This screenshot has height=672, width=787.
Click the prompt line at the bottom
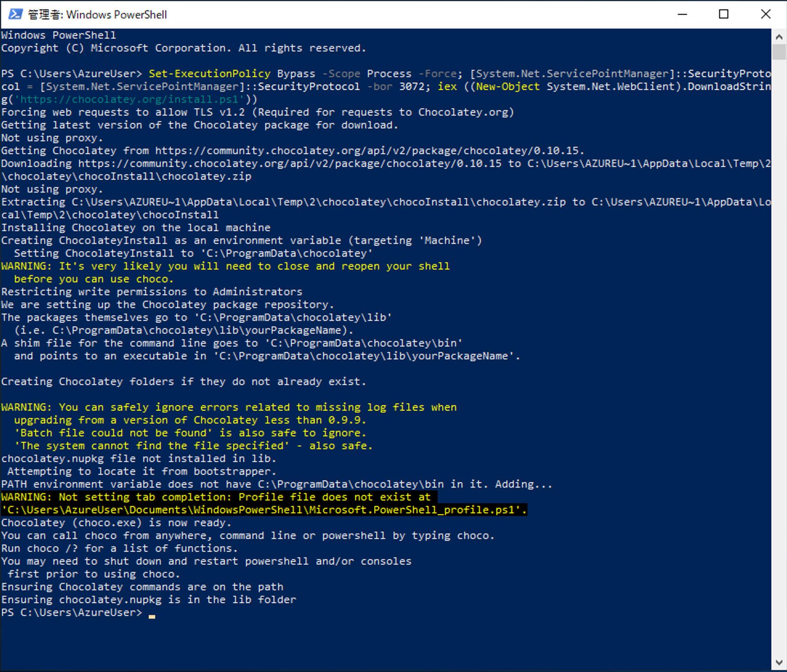pyautogui.click(x=78, y=613)
